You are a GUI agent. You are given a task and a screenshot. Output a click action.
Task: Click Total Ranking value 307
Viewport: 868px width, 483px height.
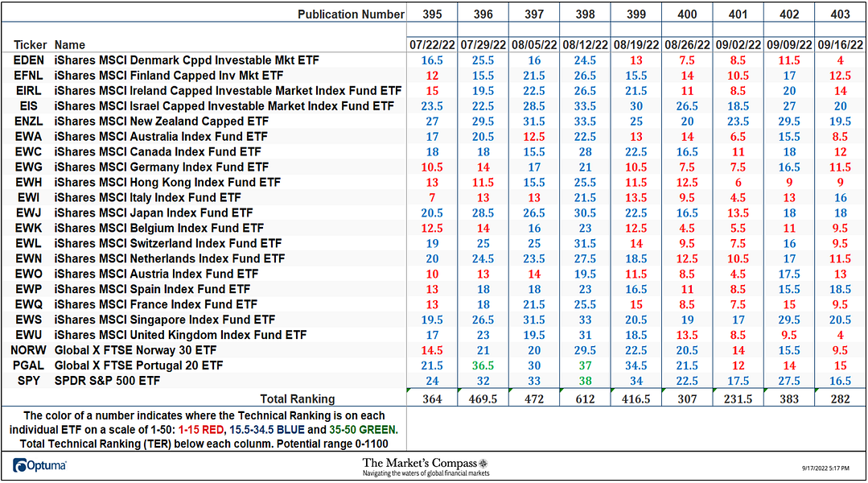tap(687, 399)
